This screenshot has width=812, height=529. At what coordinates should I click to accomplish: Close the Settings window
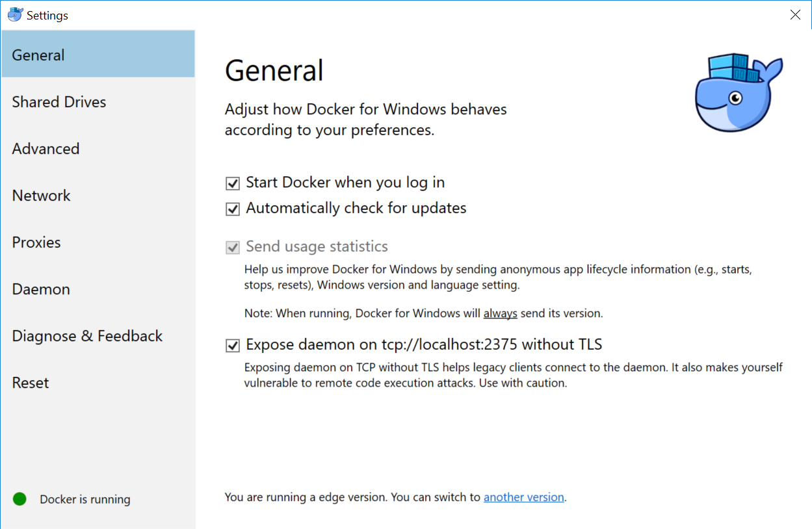pos(794,14)
